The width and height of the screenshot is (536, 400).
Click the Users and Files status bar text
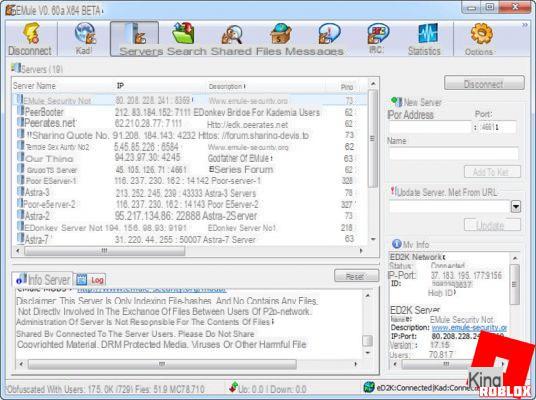106,389
